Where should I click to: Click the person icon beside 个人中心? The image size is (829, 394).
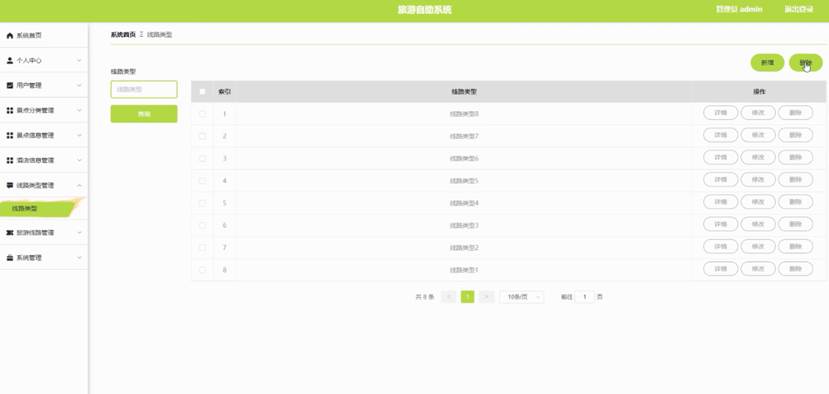click(10, 60)
